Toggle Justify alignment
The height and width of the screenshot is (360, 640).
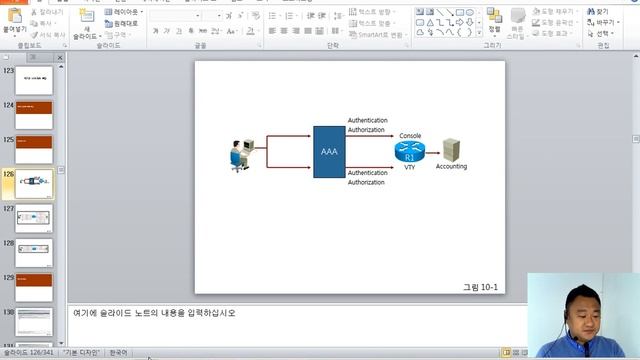point(308,31)
